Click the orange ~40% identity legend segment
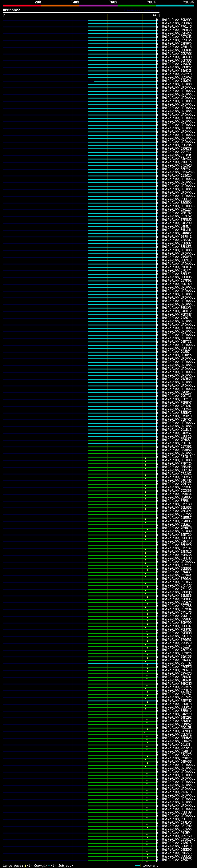 click(x=60, y=6)
